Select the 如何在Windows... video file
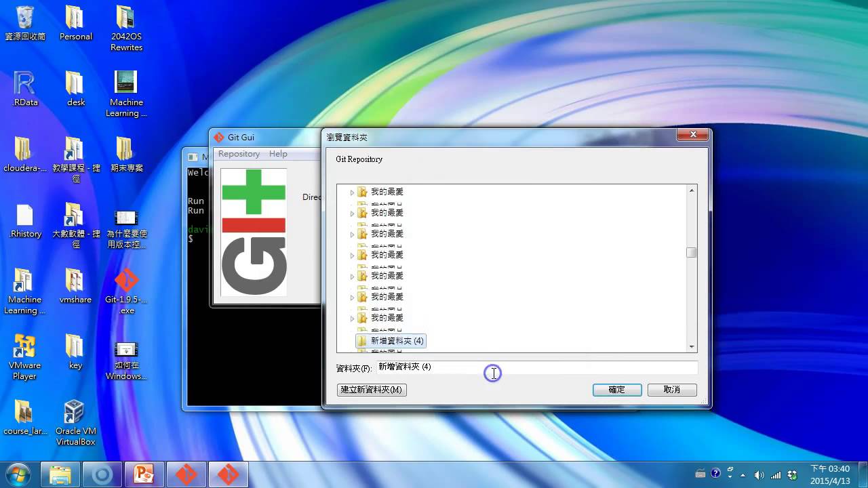Viewport: 868px width, 488px height. [126, 361]
